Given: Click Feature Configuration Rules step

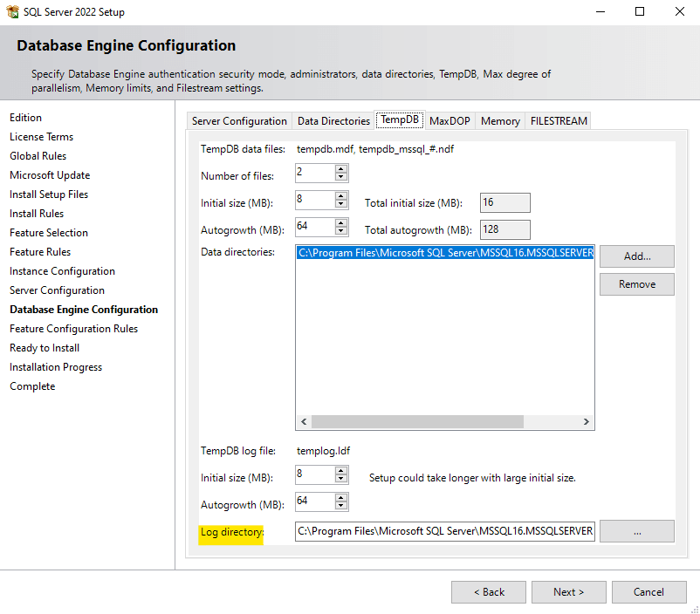Looking at the screenshot, I should 73,329.
